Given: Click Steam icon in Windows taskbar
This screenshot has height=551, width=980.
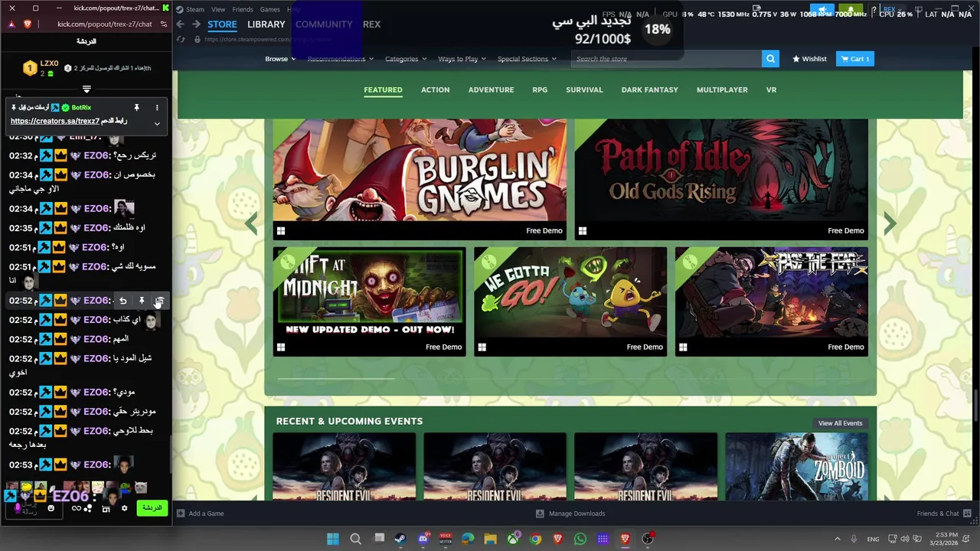Looking at the screenshot, I should click(x=400, y=539).
